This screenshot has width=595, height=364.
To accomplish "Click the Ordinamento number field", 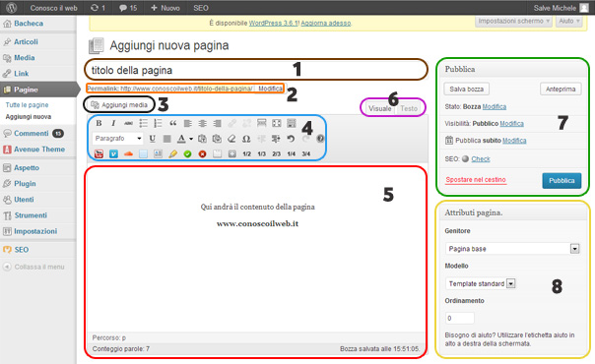I will 460,318.
